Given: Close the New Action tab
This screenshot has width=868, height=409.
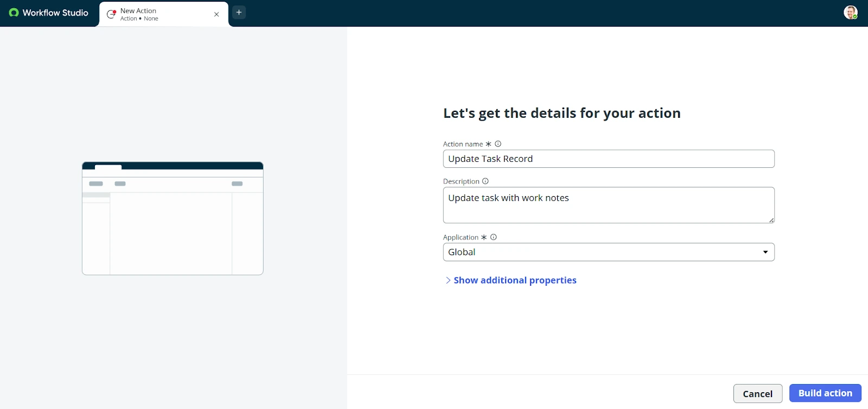Looking at the screenshot, I should coord(216,15).
